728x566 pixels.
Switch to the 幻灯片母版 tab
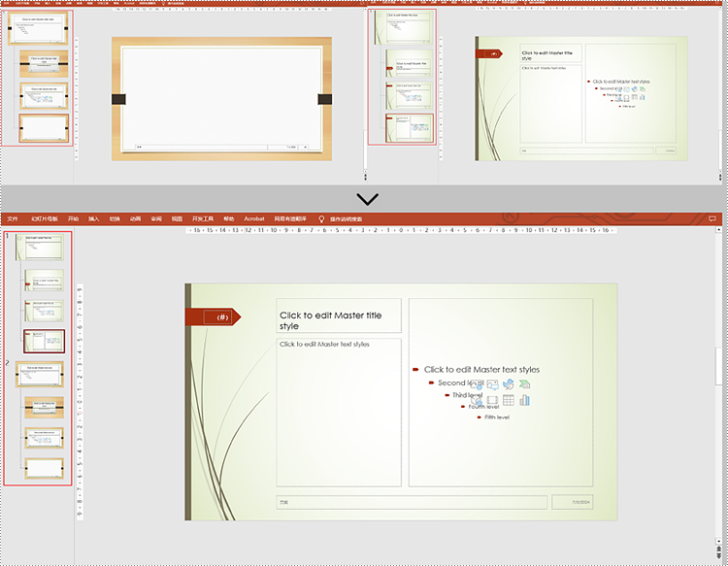[x=45, y=218]
